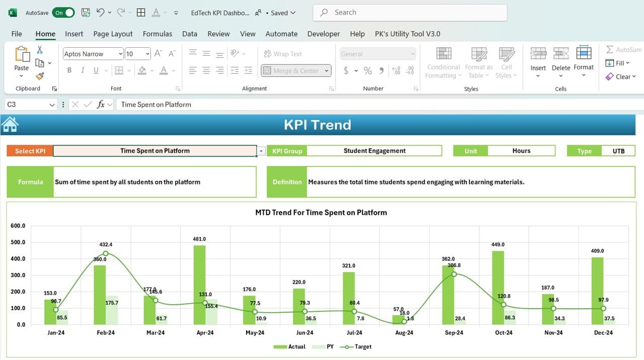The image size is (644, 360).
Task: Click the Copy icon in Clipboard
Action: coord(40,63)
